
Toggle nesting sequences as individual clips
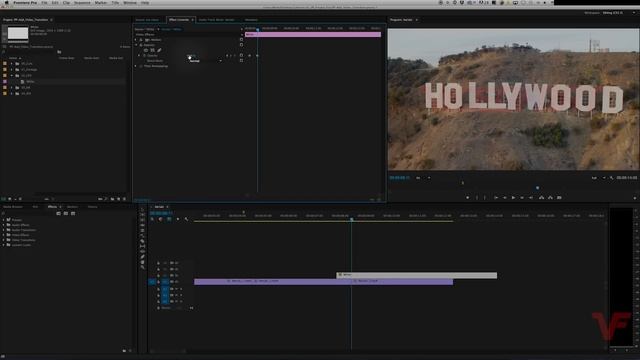152,219
